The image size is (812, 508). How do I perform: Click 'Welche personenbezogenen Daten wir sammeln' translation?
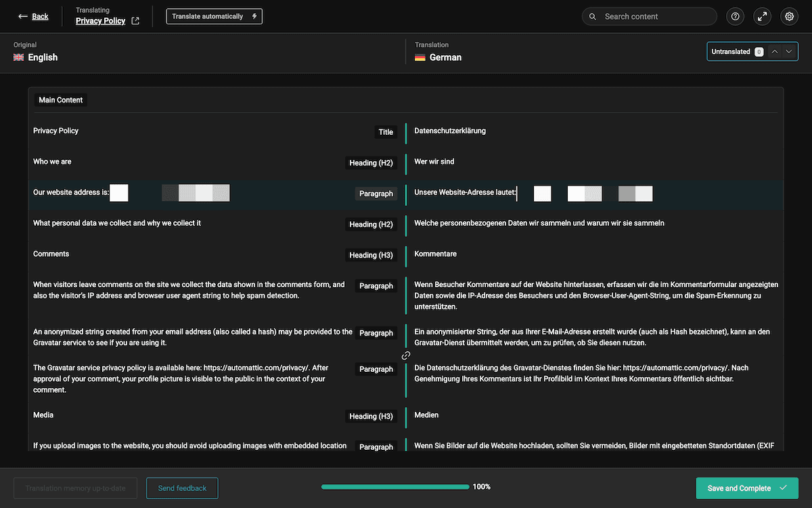coord(539,223)
